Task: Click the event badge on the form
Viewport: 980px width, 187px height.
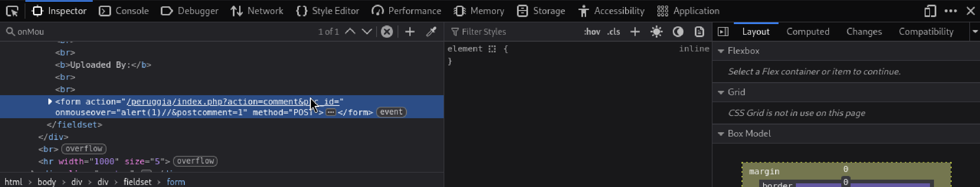Action: click(x=391, y=112)
